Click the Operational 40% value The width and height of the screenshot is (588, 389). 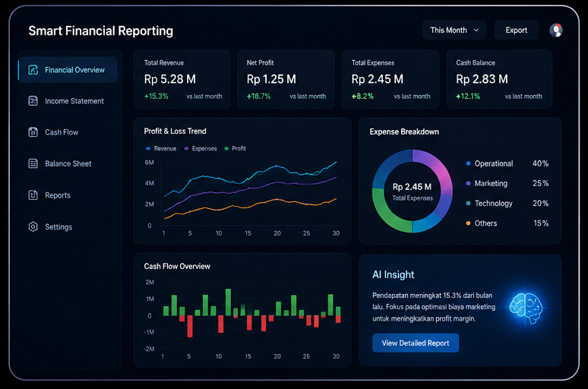540,163
